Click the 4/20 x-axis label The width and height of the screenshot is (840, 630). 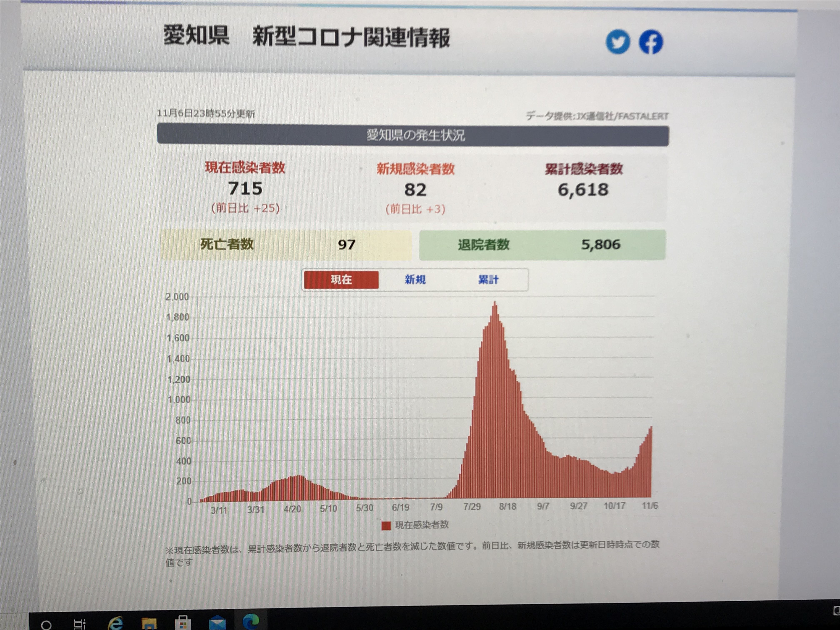(292, 509)
